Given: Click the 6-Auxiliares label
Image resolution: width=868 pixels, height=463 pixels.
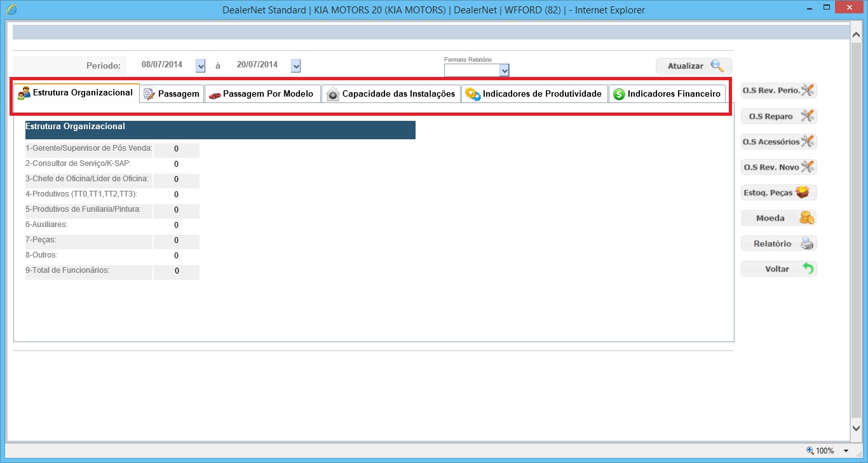Looking at the screenshot, I should (46, 225).
